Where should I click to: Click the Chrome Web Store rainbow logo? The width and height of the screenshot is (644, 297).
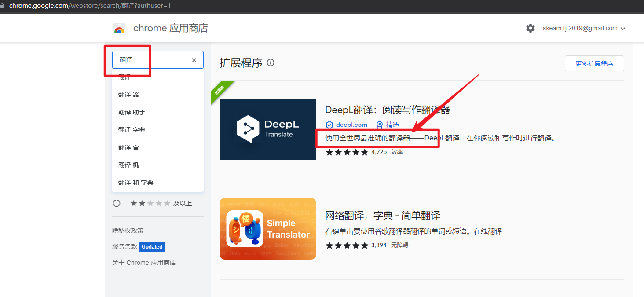[119, 29]
